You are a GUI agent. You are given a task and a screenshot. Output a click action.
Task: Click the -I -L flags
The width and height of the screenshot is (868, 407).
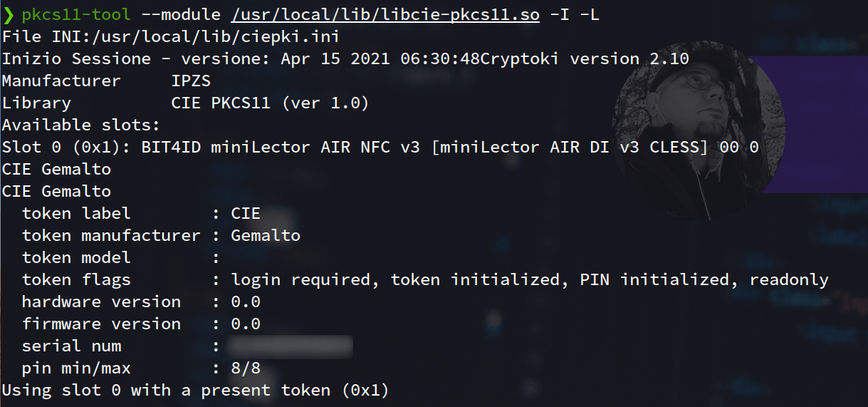pos(575,14)
